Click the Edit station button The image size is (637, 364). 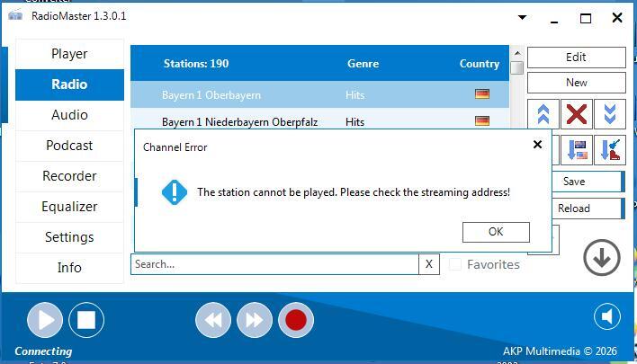pos(576,58)
